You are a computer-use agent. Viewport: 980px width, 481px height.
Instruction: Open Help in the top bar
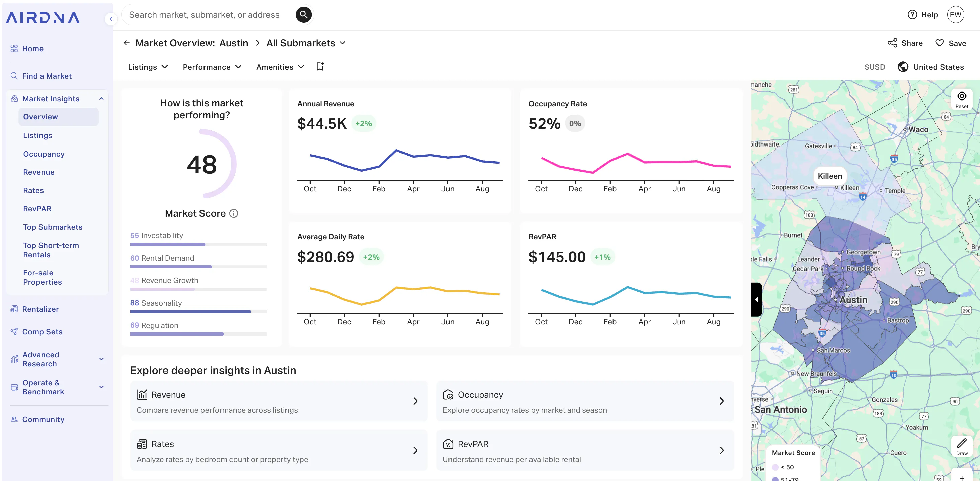pyautogui.click(x=922, y=15)
